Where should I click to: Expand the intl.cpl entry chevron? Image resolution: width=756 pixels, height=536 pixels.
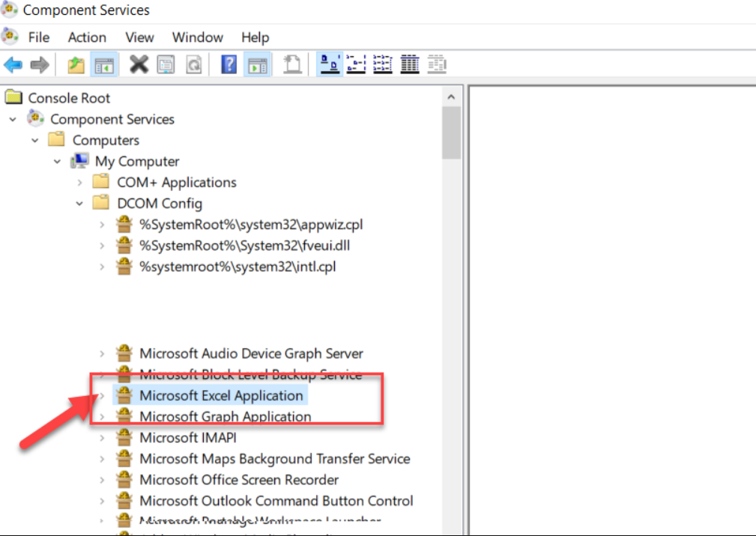pos(102,267)
